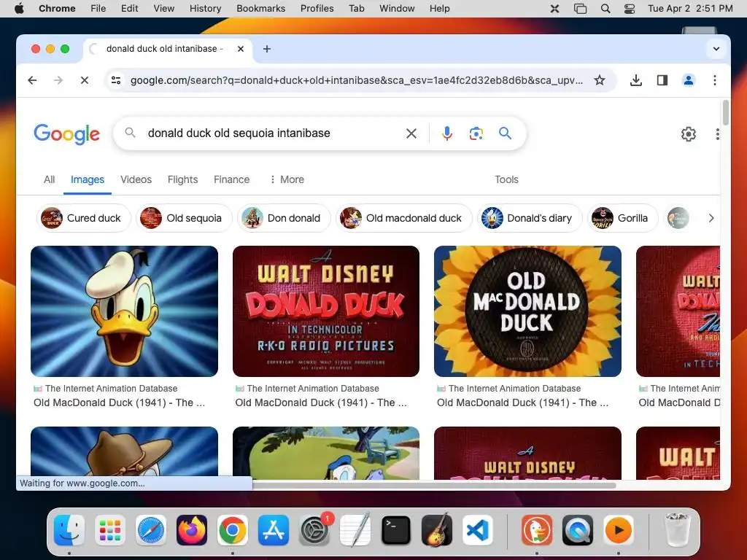
Task: Open the Trash in the dock
Action: click(677, 530)
